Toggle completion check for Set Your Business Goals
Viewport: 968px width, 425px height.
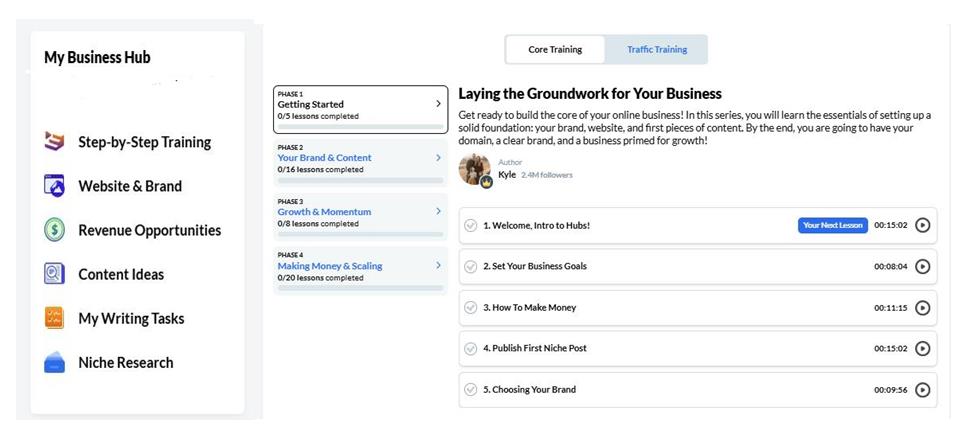click(470, 266)
